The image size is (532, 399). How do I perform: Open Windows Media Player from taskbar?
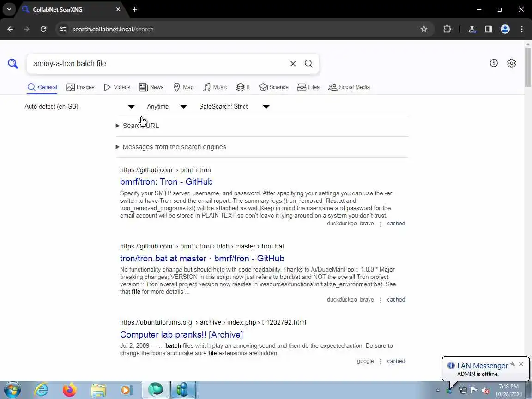click(126, 390)
